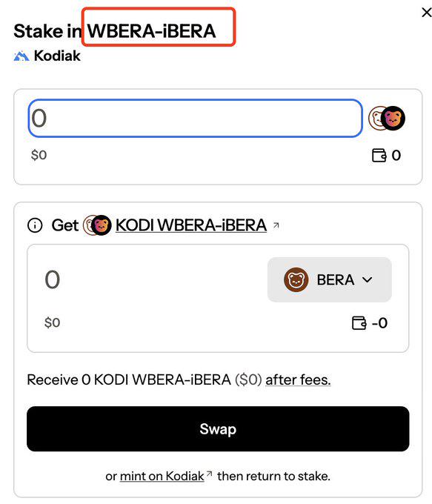Viewport: 432px width, 504px height.
Task: Click the info icon next to Get
Action: [35, 225]
